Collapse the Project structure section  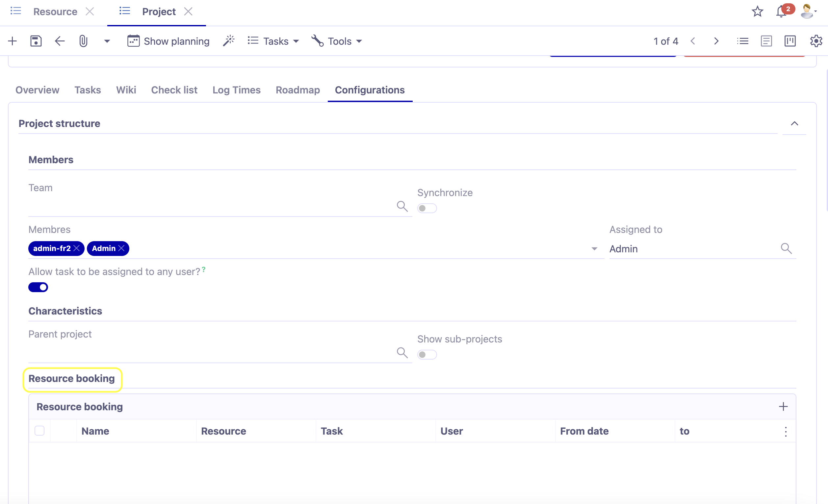click(794, 123)
